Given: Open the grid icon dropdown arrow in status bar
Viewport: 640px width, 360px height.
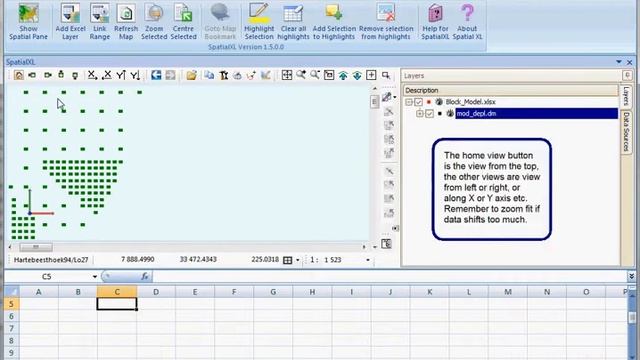Looking at the screenshot, I should 298,260.
